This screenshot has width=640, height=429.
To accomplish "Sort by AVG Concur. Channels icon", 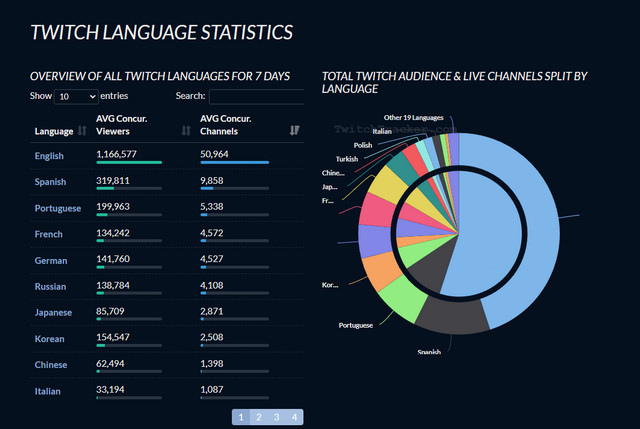I will [x=295, y=131].
